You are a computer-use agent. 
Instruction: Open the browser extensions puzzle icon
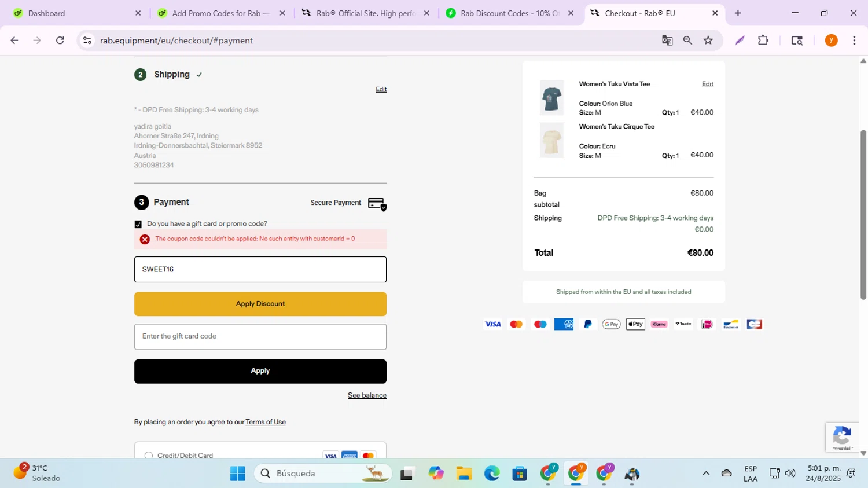click(x=763, y=41)
